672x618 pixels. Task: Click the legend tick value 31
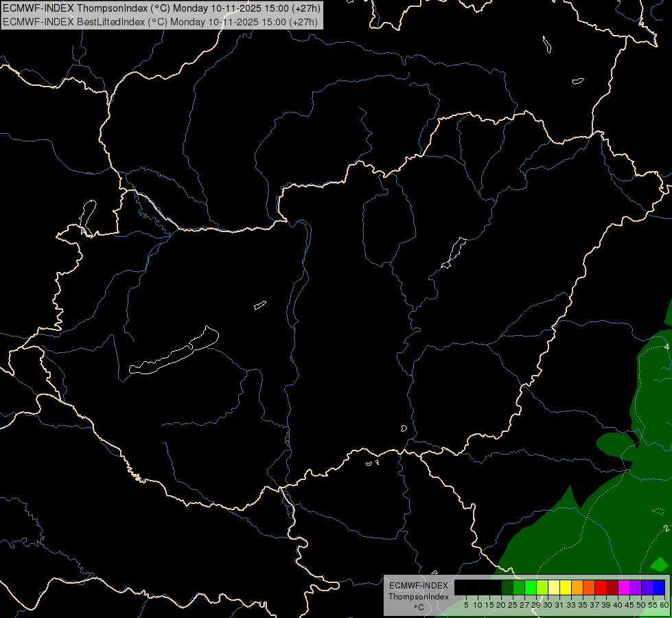click(x=559, y=605)
